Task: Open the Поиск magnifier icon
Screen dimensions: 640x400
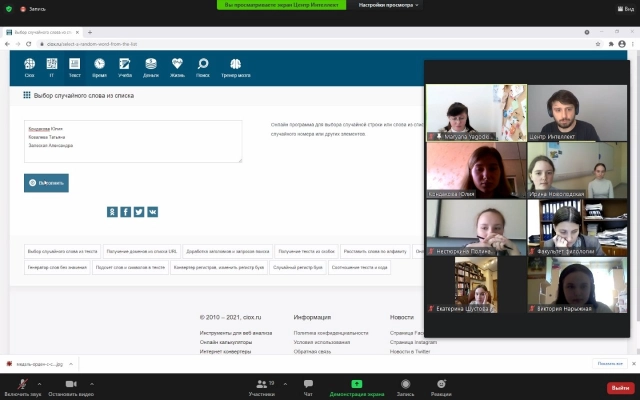Action: pyautogui.click(x=203, y=67)
